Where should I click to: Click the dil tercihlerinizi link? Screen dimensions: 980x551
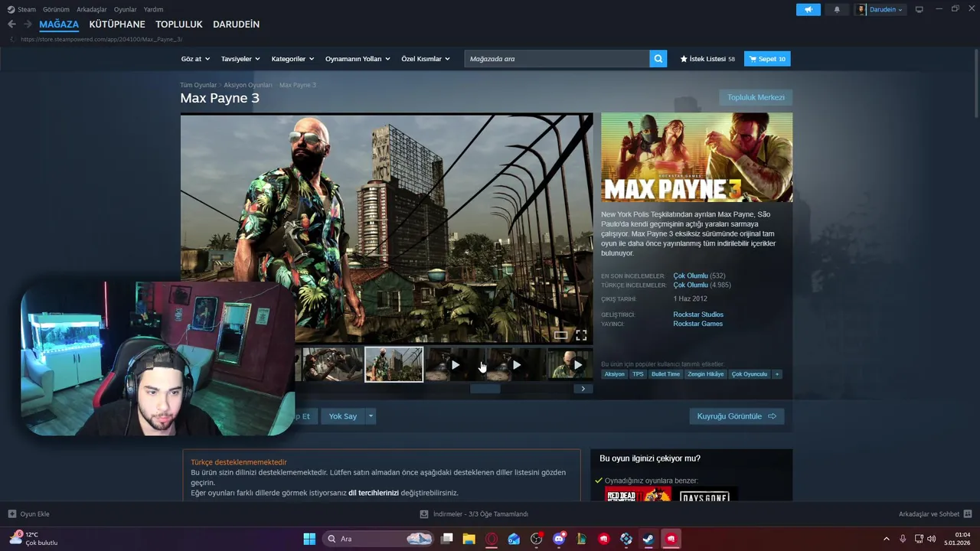coord(374,493)
